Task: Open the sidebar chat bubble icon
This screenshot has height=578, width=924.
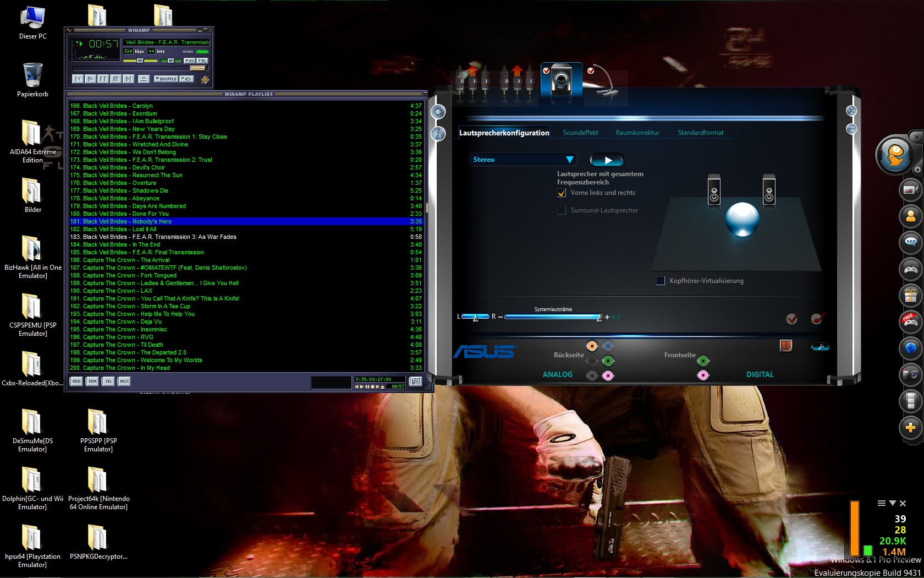Action: click(911, 242)
